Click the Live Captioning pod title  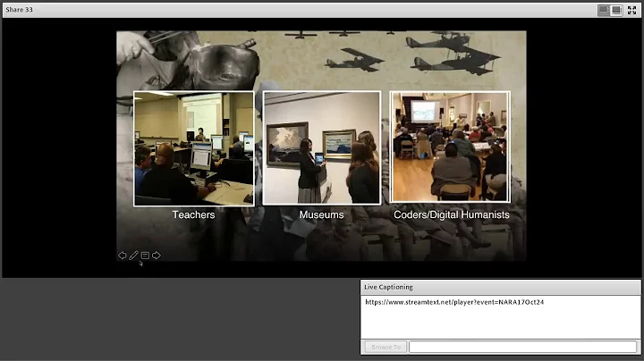tap(388, 287)
